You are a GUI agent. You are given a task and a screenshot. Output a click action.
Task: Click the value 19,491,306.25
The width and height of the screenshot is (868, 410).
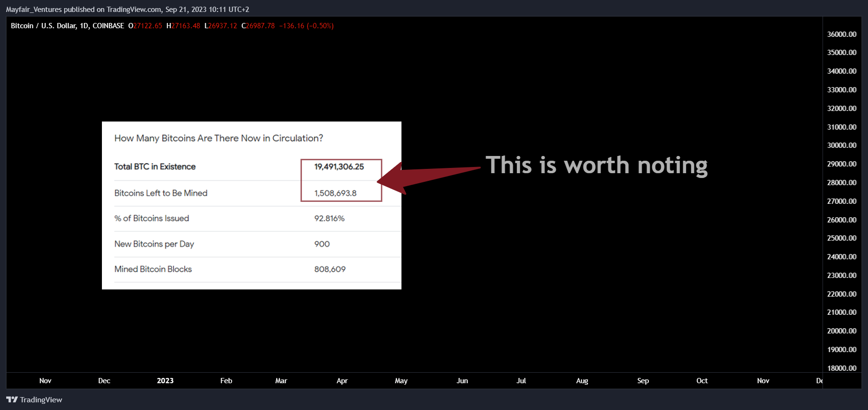click(x=339, y=166)
